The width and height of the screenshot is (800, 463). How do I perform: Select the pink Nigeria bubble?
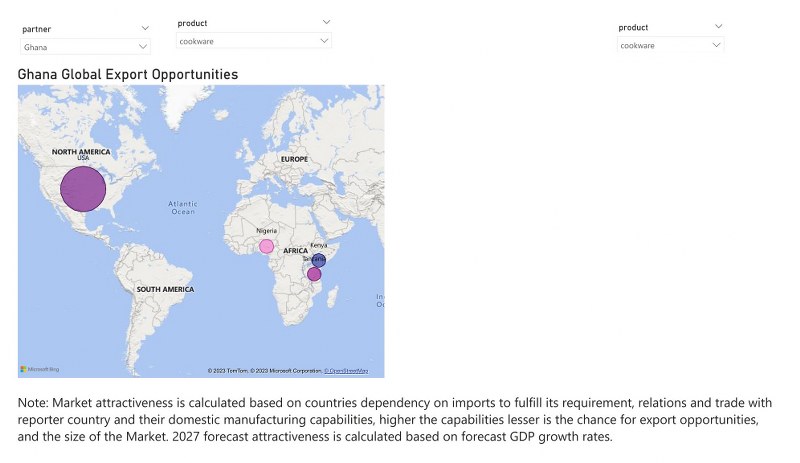[x=266, y=246]
